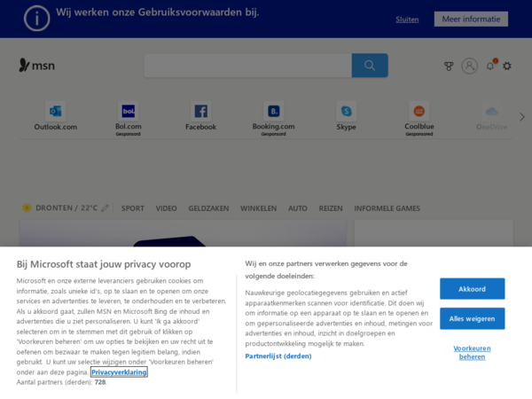Screen dimensions: 532x399
Task: Click the DRONTEN / 22°C weather label
Action: (66, 207)
